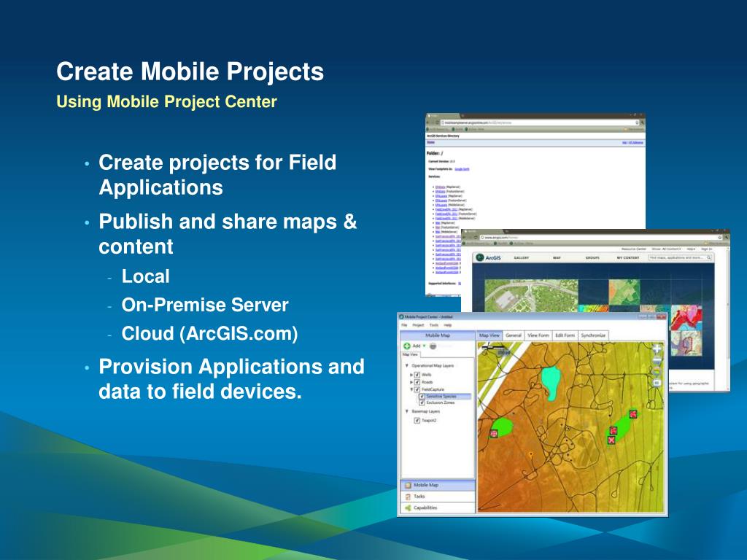This screenshot has width=747, height=560.
Task: Switch to the Synchronize tab
Action: [x=593, y=335]
